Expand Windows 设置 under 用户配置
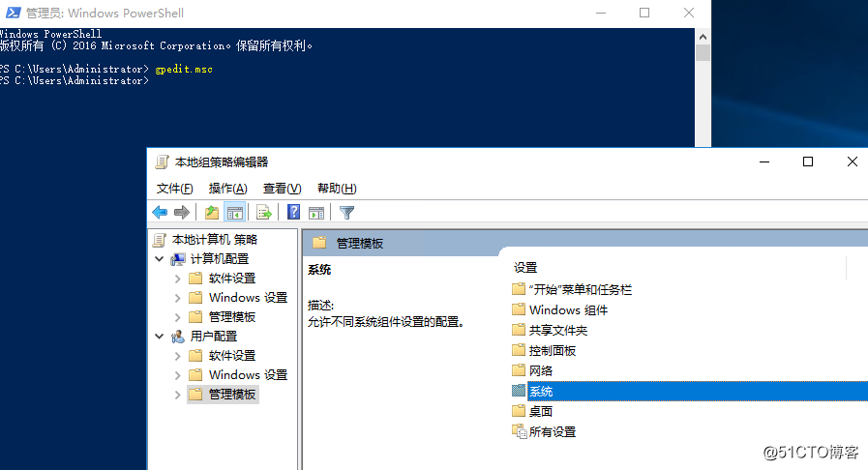This screenshot has width=868, height=470. tap(178, 375)
